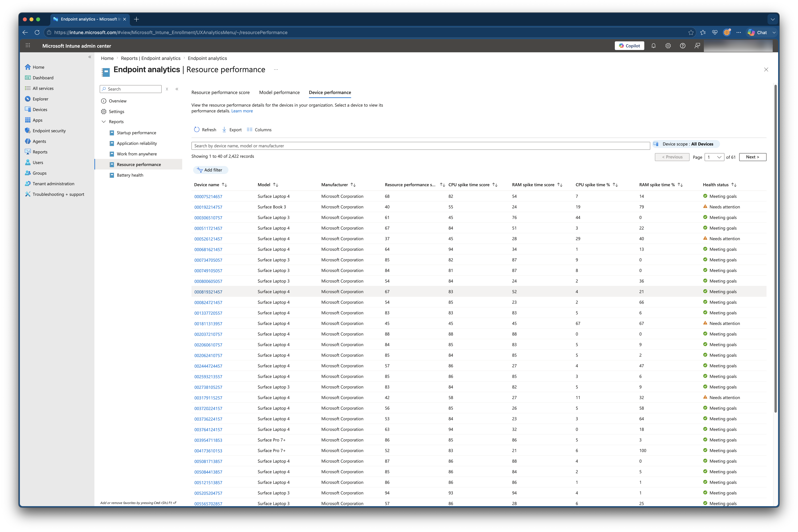
Task: Click Add filter button
Action: click(211, 170)
